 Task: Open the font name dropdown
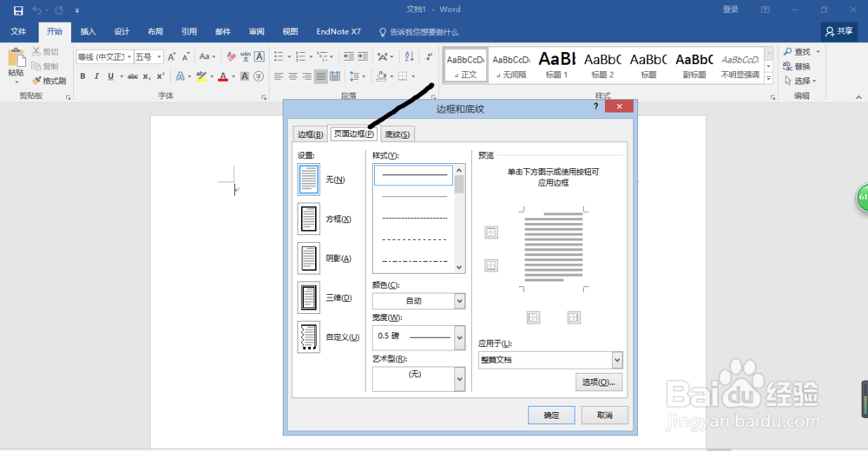click(x=129, y=57)
